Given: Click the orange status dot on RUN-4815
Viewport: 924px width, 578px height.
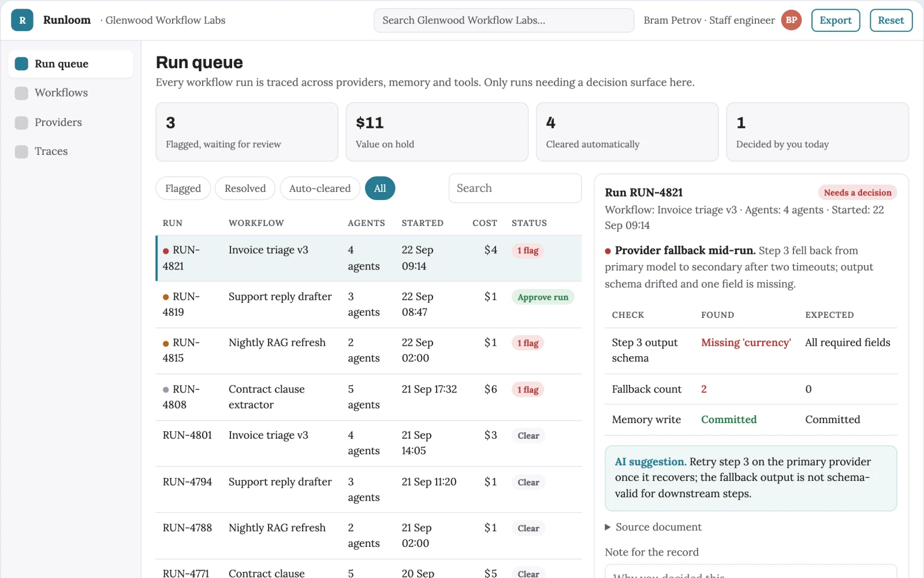Looking at the screenshot, I should point(166,343).
